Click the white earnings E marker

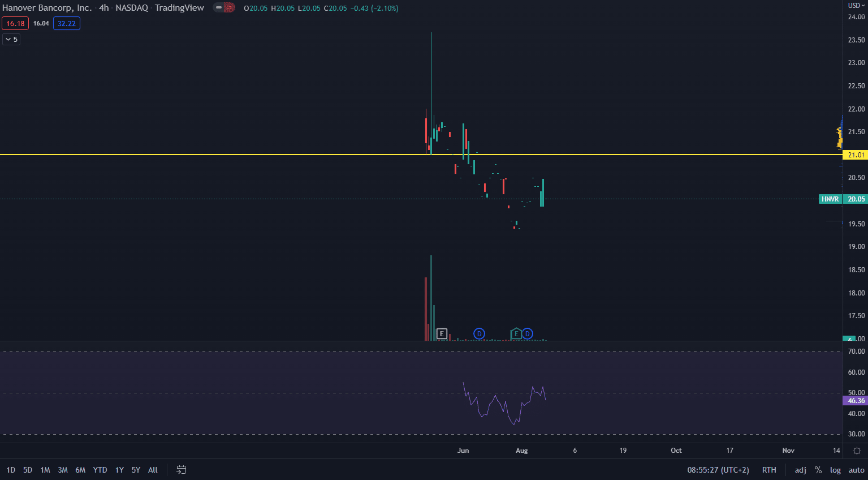tap(442, 334)
